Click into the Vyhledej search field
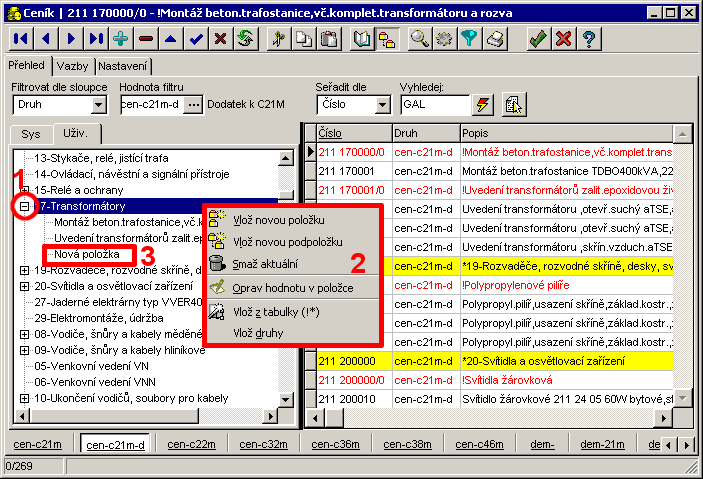 tap(432, 104)
